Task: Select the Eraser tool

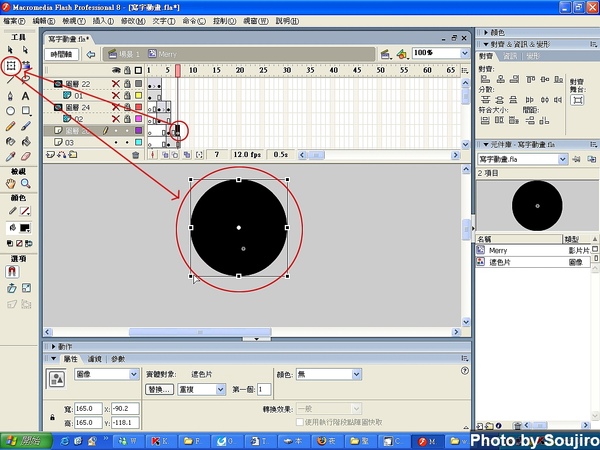Action: pyautogui.click(x=26, y=156)
